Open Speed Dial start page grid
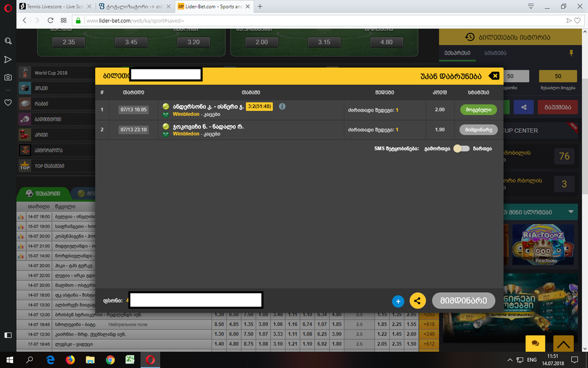The height and width of the screenshot is (368, 588). 63,20
